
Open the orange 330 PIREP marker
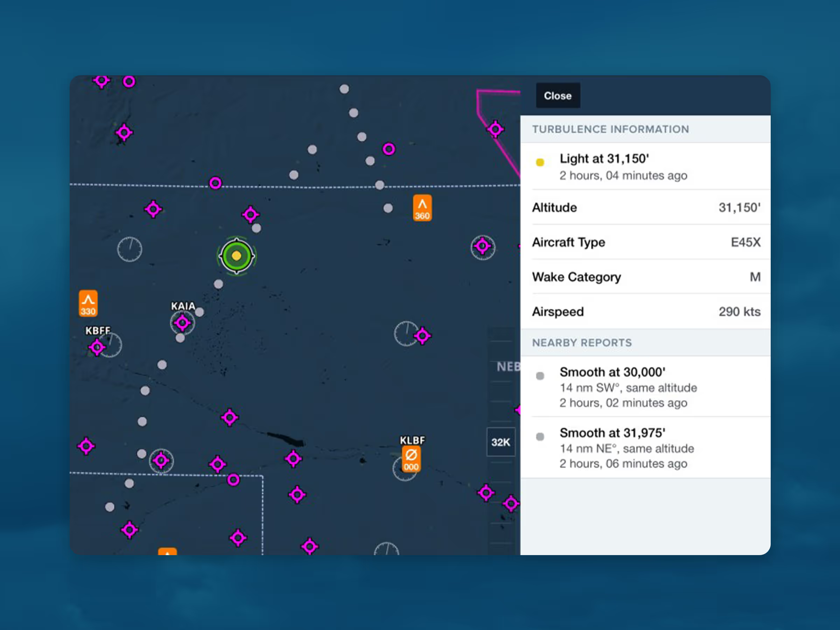(x=88, y=303)
